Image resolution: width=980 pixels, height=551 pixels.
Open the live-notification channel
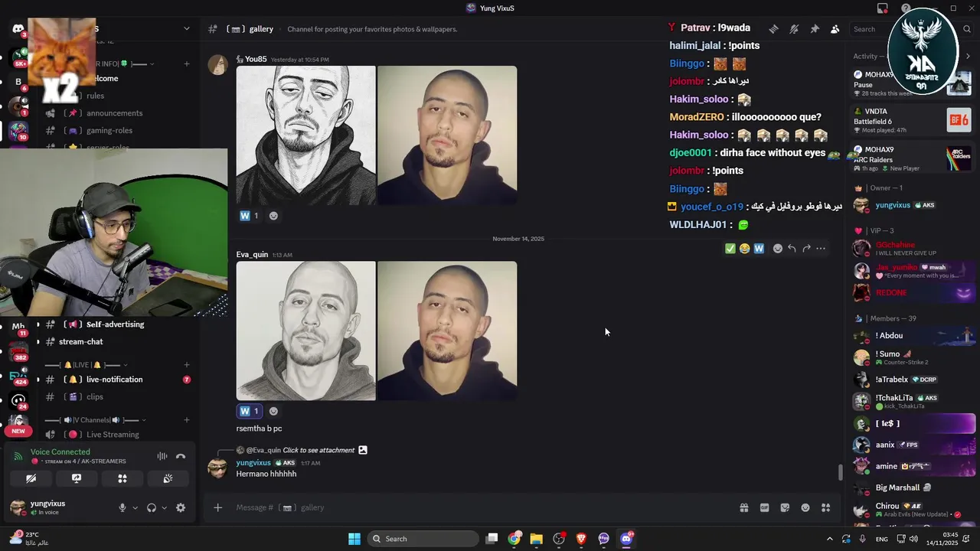point(115,380)
